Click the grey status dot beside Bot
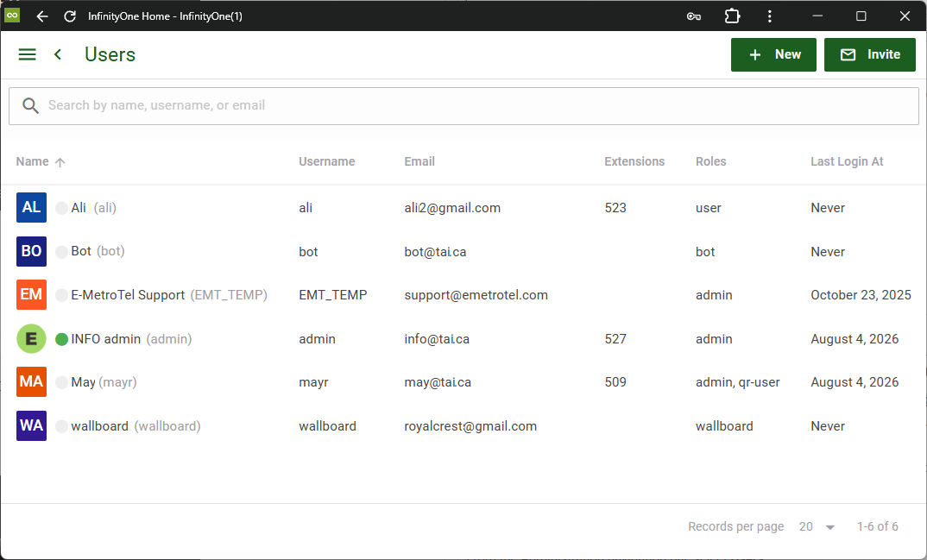Screen dimensions: 927x560 click(61, 252)
